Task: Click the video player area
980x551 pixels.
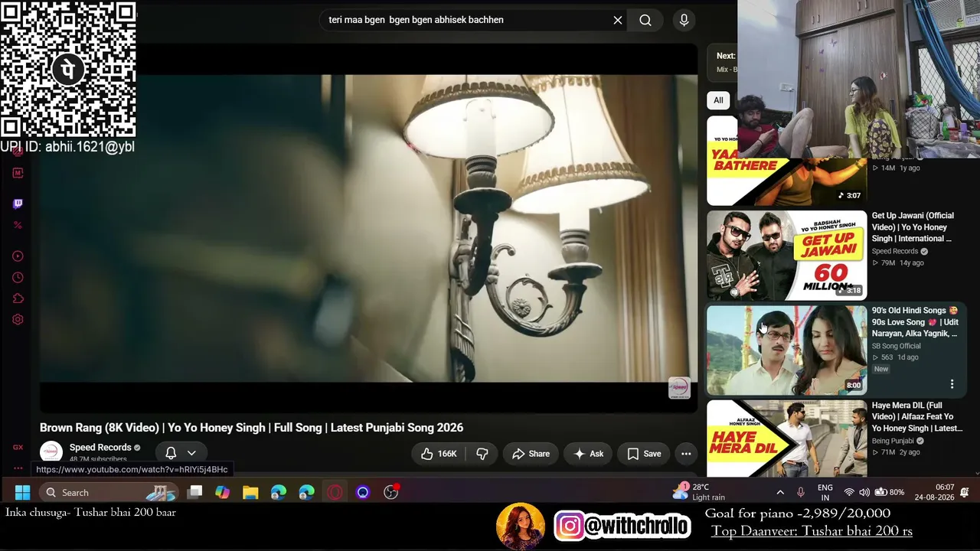Action: tap(368, 228)
